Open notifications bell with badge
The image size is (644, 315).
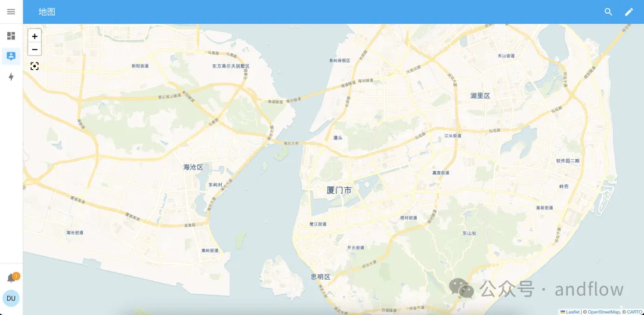coord(12,277)
